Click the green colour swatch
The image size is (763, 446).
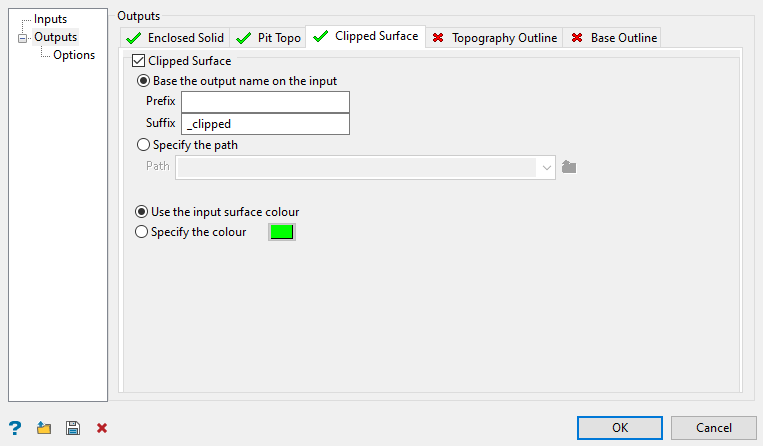click(282, 232)
